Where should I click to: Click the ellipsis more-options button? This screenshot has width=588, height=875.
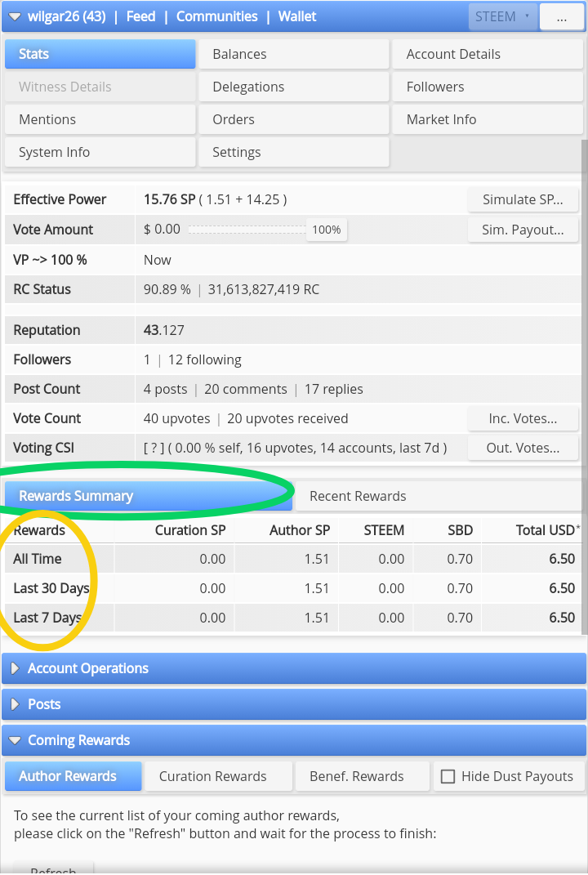[x=562, y=16]
